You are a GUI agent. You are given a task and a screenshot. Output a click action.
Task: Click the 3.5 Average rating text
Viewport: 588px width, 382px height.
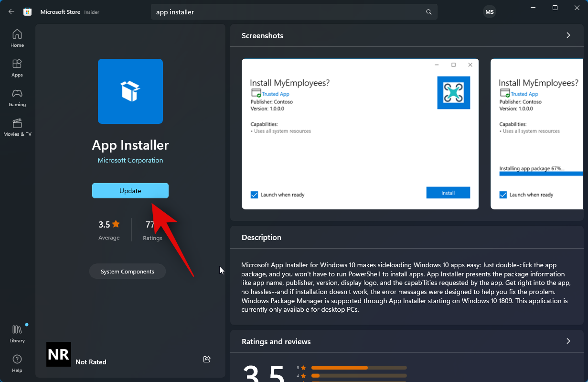(x=109, y=230)
